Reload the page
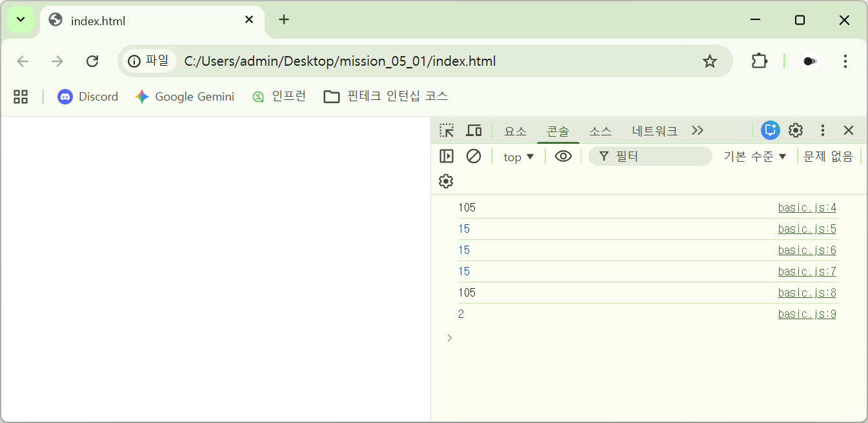 point(92,61)
